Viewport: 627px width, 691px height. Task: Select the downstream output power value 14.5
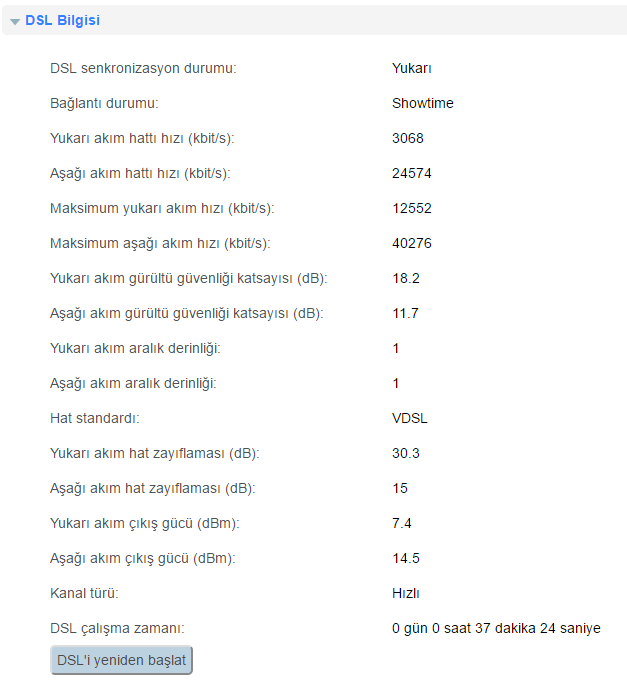click(405, 558)
